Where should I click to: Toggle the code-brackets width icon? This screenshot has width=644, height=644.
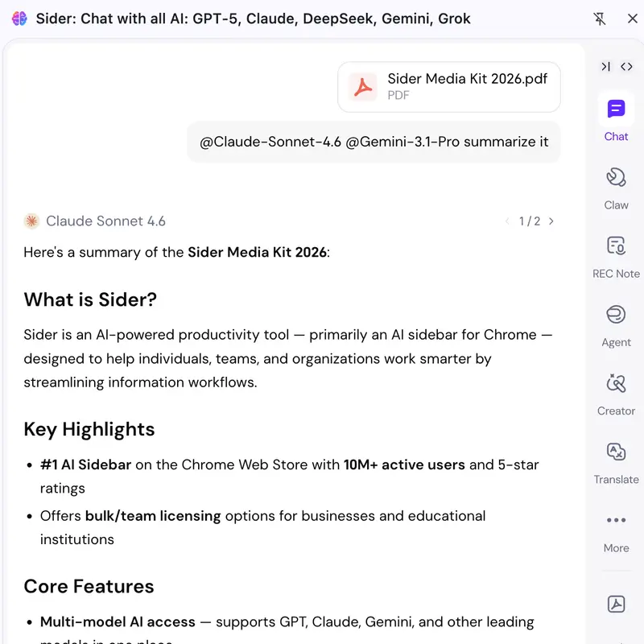[x=626, y=66]
